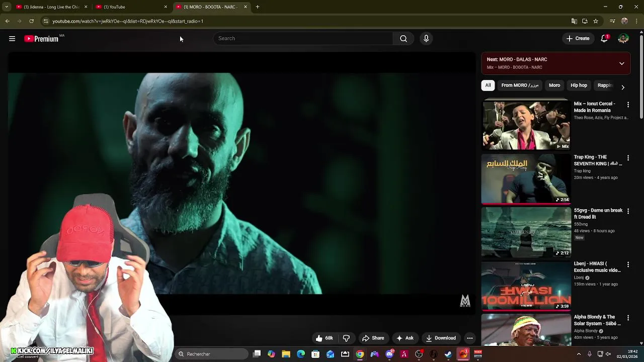Screen dimensions: 644x362
Task: Open Ionut Cercel mix thumbnail
Action: pos(526,125)
